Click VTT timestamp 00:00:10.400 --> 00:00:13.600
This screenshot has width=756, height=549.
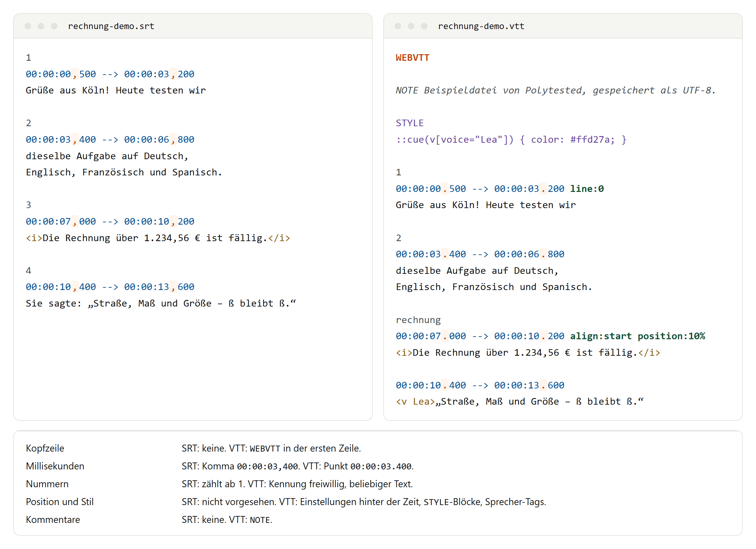480,385
